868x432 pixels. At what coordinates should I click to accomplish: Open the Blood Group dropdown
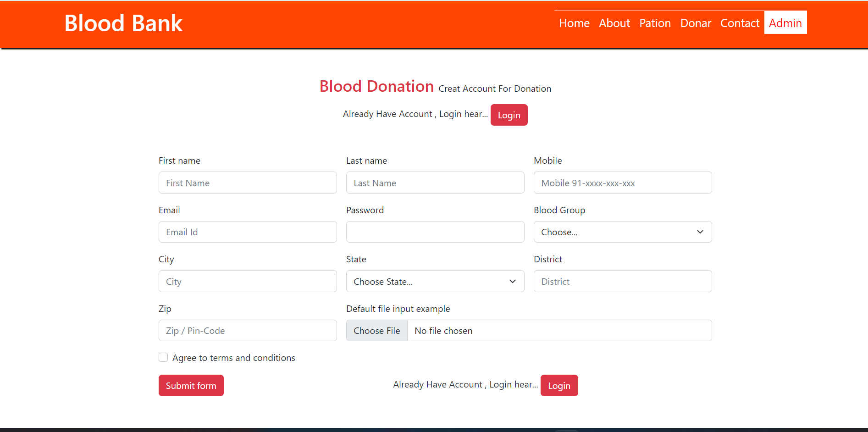click(622, 232)
